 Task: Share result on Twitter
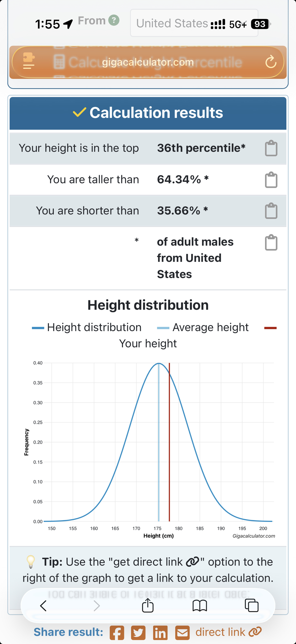tap(138, 633)
